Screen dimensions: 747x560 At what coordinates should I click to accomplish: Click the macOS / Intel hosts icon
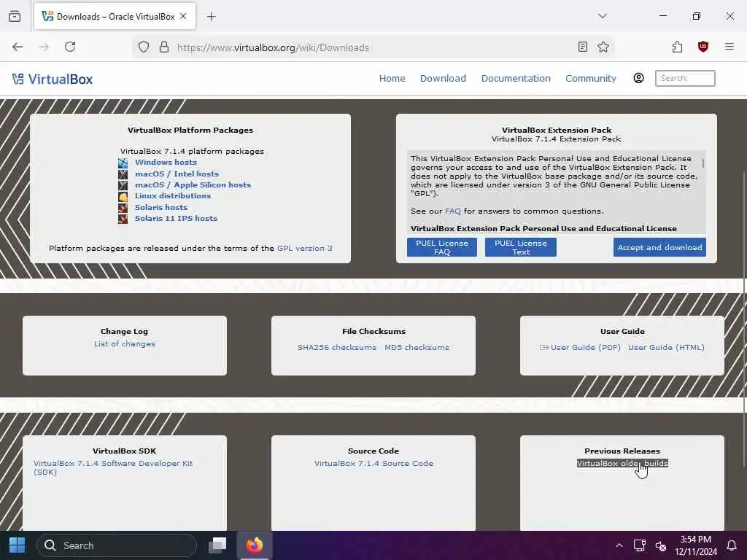(x=123, y=174)
